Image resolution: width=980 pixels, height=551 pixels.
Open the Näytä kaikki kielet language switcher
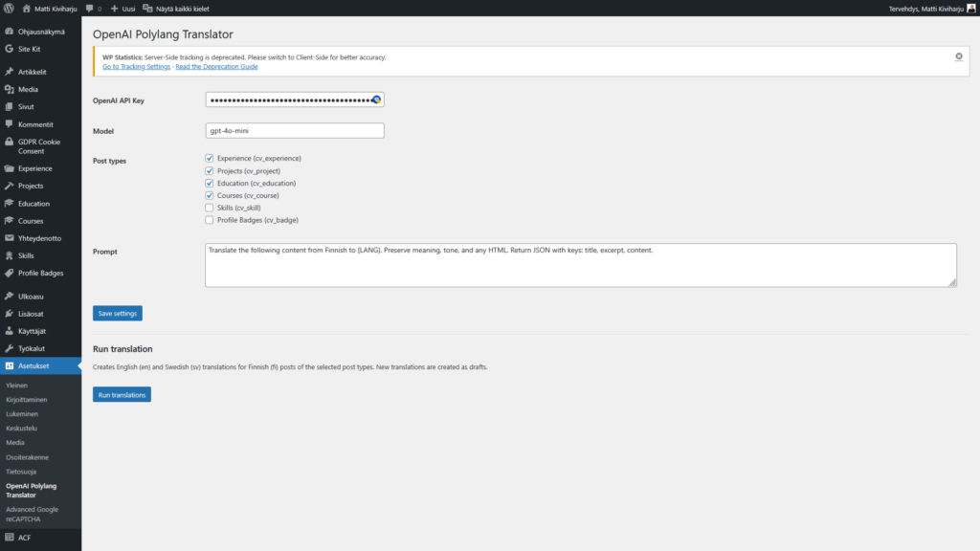point(176,9)
